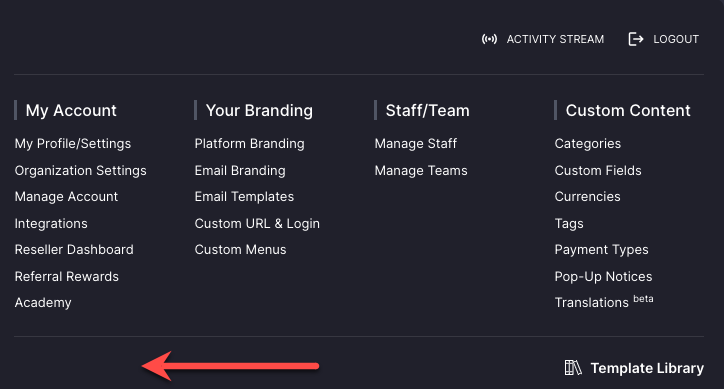Click the LOGOUT text link

(676, 39)
